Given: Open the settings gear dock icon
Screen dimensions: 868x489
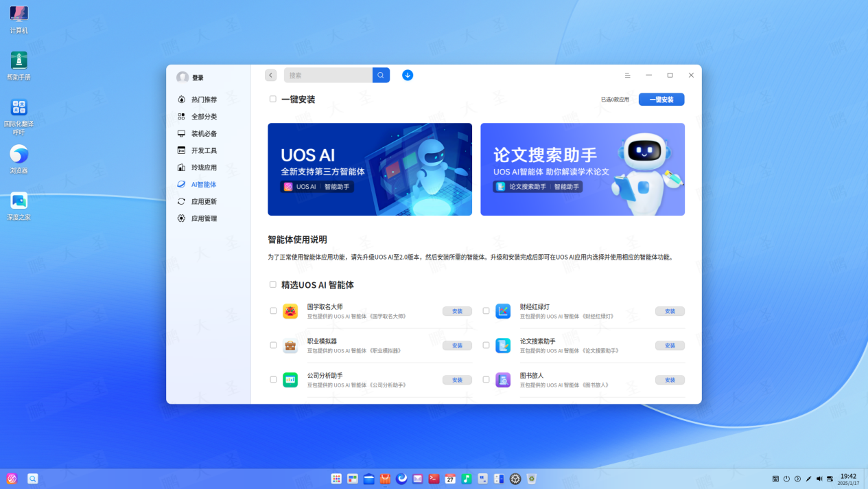Looking at the screenshot, I should [515, 479].
